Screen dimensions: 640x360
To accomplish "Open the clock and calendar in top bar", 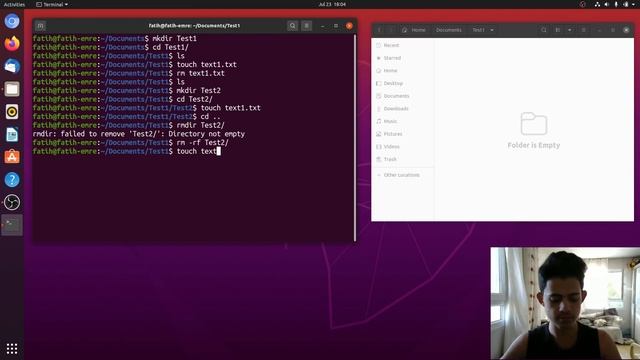I will [x=332, y=4].
